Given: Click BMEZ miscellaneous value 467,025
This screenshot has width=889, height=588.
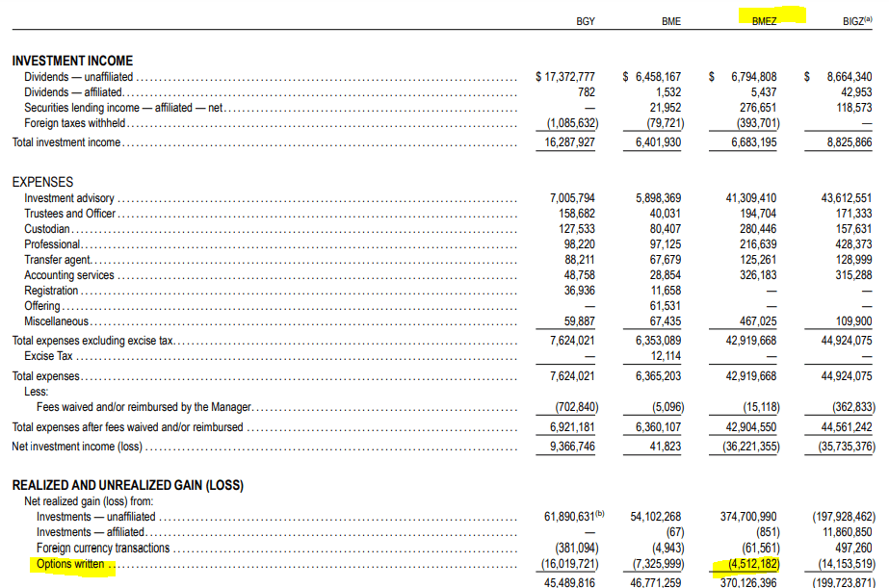Looking at the screenshot, I should coord(757,320).
